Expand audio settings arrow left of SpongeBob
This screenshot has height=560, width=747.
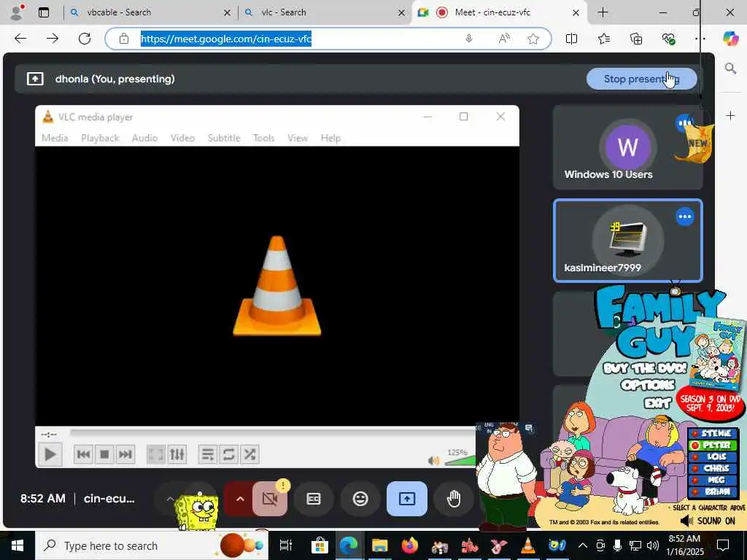[169, 499]
